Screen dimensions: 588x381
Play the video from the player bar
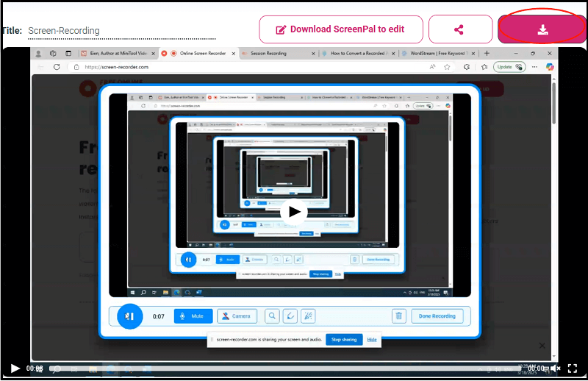tap(15, 368)
